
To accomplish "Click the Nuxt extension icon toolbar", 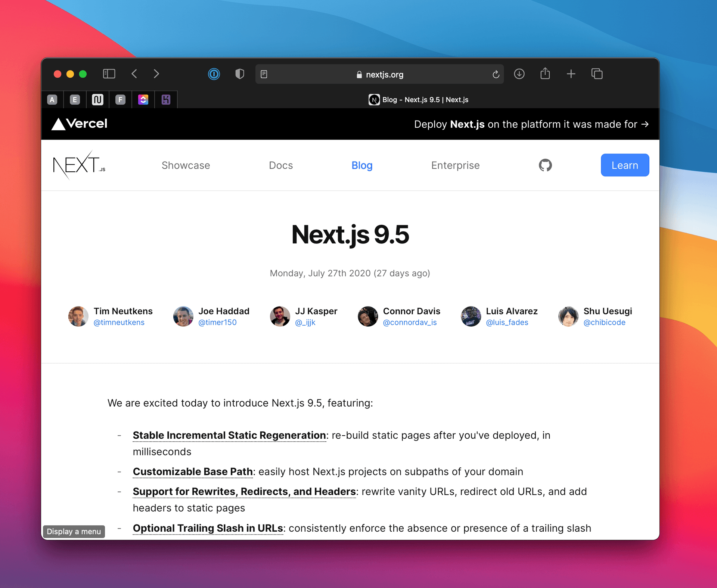I will (x=98, y=99).
